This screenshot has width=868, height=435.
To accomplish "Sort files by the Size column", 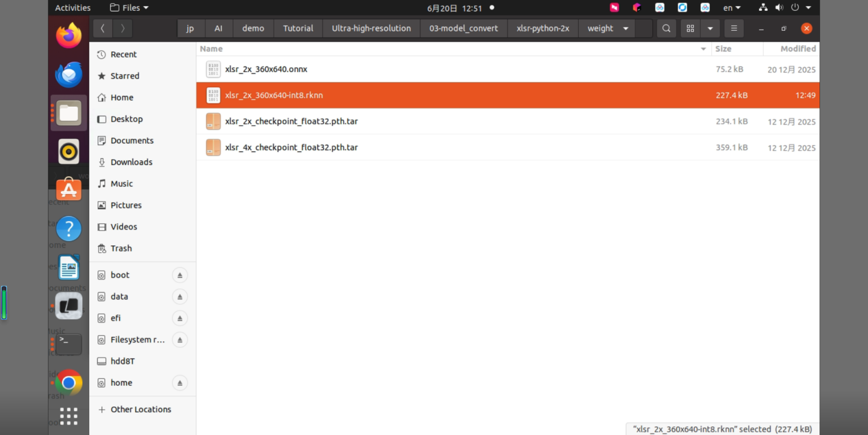I will 737,49.
